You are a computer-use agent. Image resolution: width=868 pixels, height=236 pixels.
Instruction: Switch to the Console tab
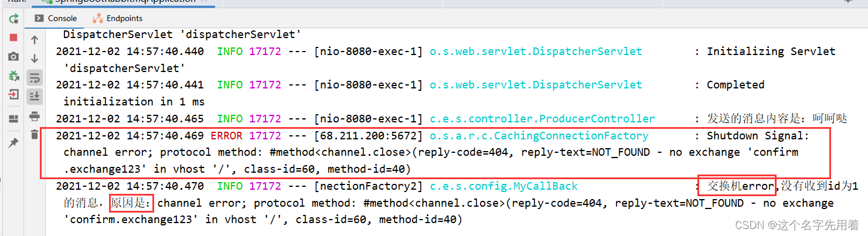(56, 18)
